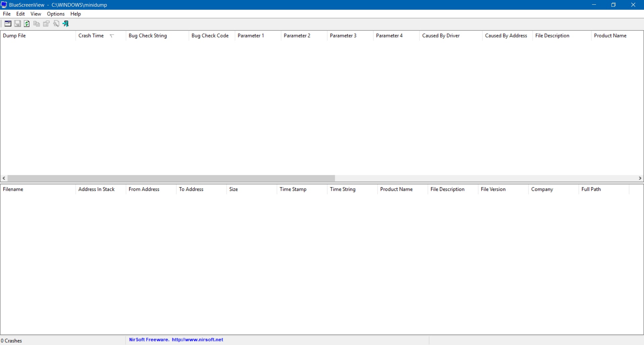
Task: Click the horizontal scrollbar right arrow
Action: (640, 178)
